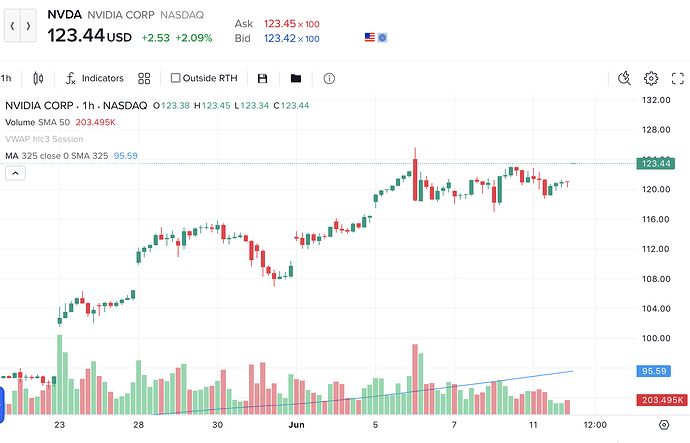Click the Jun date label on time axis

(x=296, y=425)
